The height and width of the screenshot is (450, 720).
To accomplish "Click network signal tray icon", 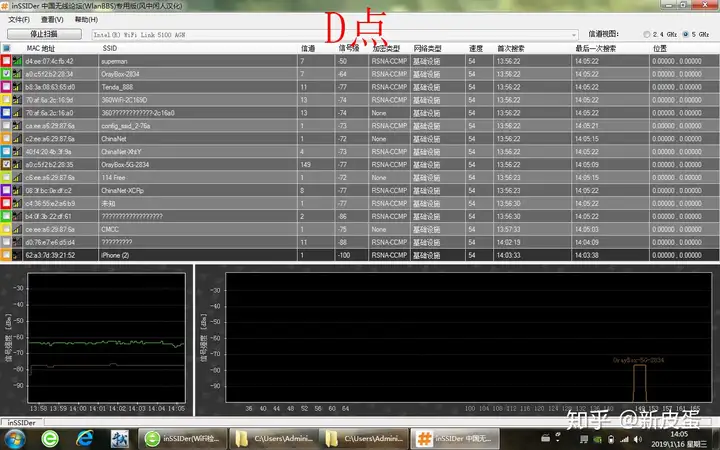I will 624,439.
